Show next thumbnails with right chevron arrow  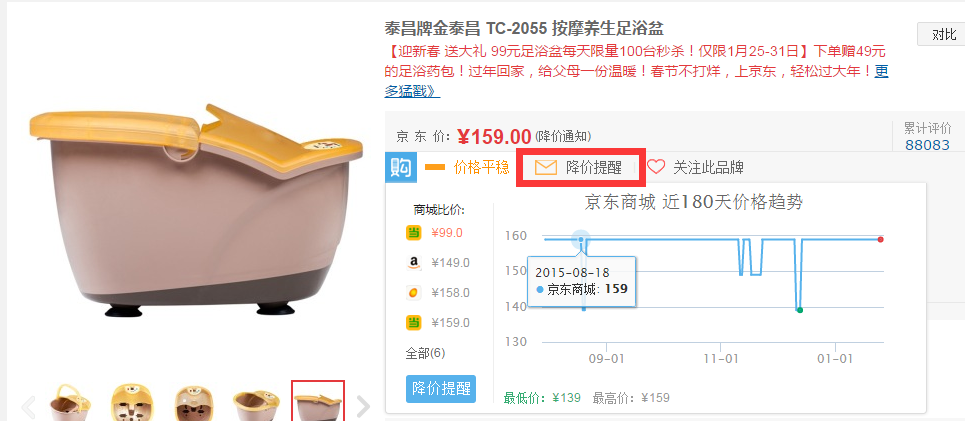[363, 406]
